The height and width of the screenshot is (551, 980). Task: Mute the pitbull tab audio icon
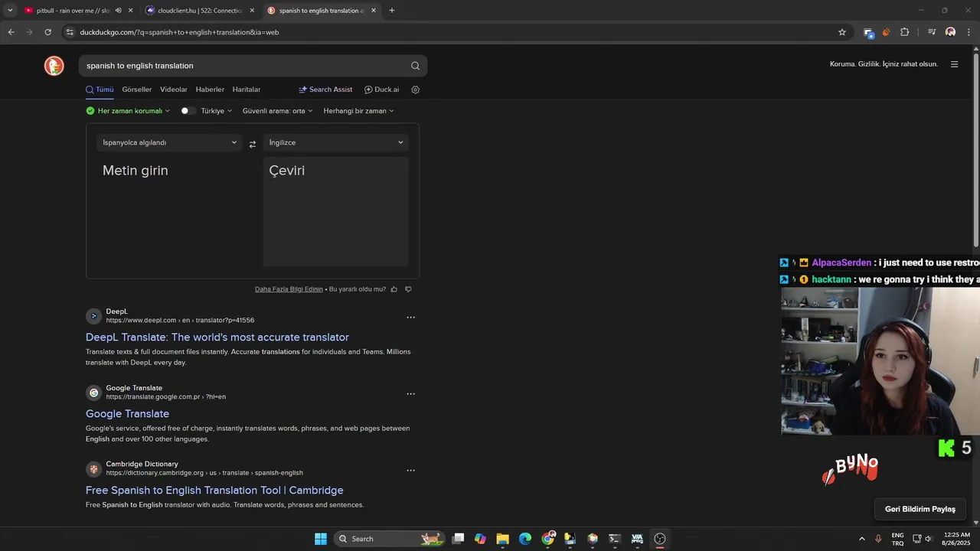click(x=118, y=11)
